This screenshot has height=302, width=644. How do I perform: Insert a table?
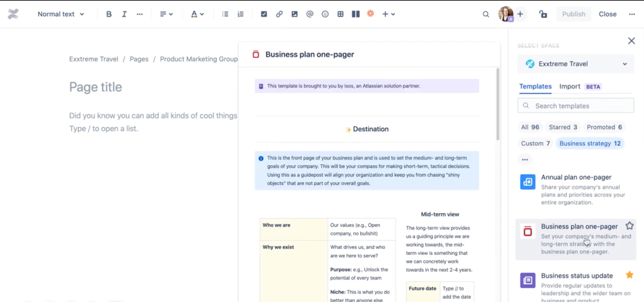340,14
